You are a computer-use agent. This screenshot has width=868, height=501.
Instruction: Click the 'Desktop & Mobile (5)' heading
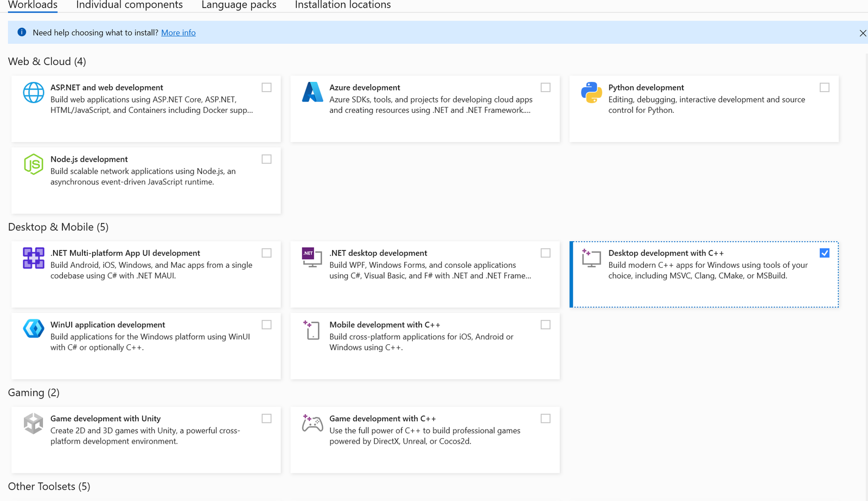tap(58, 227)
